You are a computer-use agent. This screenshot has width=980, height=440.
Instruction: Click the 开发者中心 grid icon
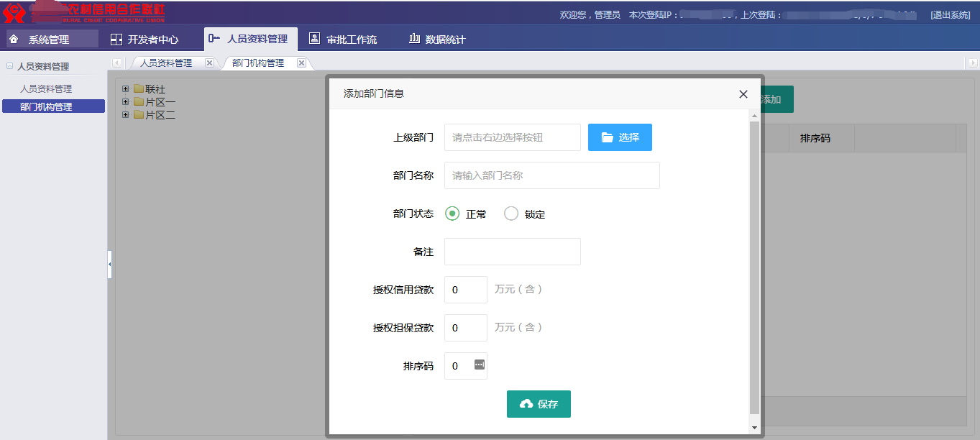116,40
